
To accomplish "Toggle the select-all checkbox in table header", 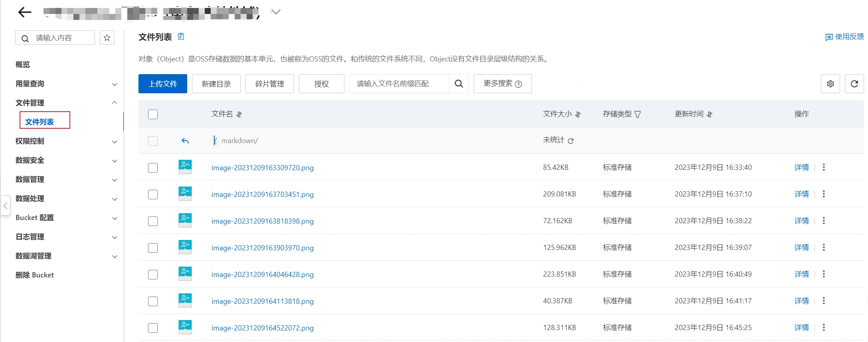I will click(x=153, y=114).
